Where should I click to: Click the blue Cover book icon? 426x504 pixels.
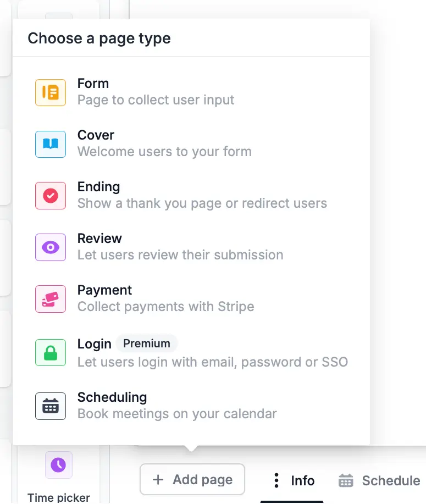51,144
